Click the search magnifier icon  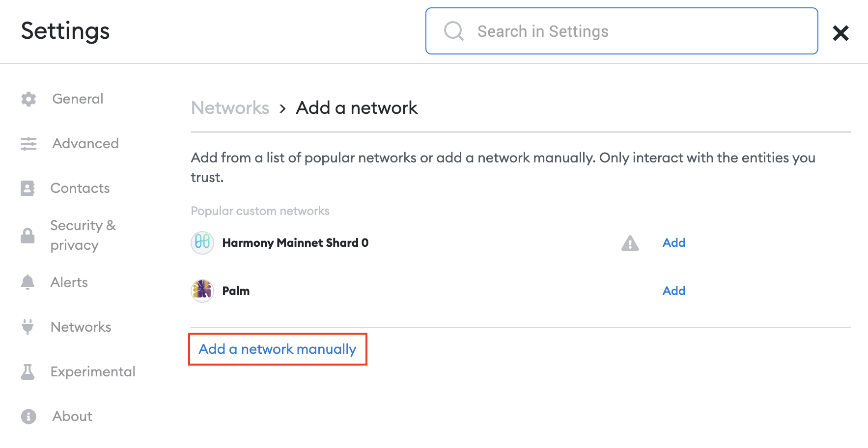click(453, 31)
